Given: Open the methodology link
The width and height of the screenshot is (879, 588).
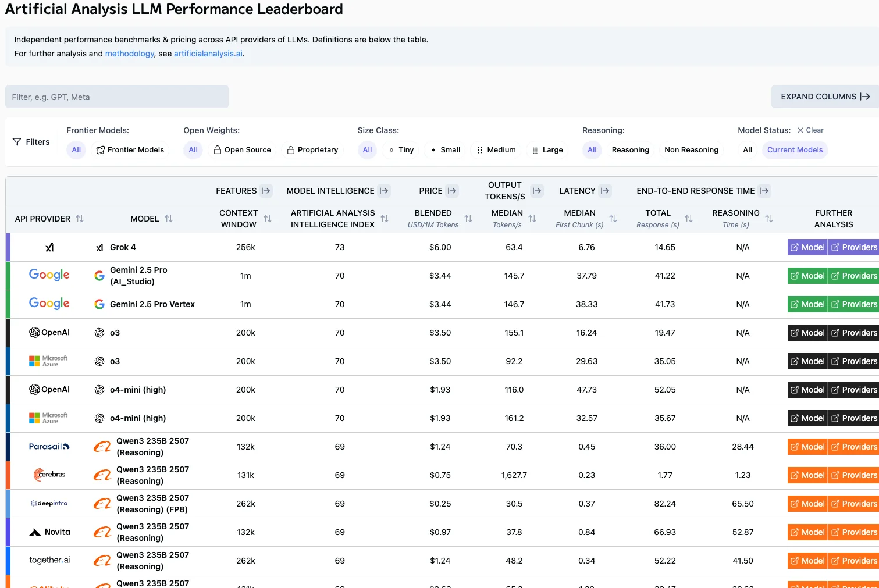Looking at the screenshot, I should click(129, 54).
